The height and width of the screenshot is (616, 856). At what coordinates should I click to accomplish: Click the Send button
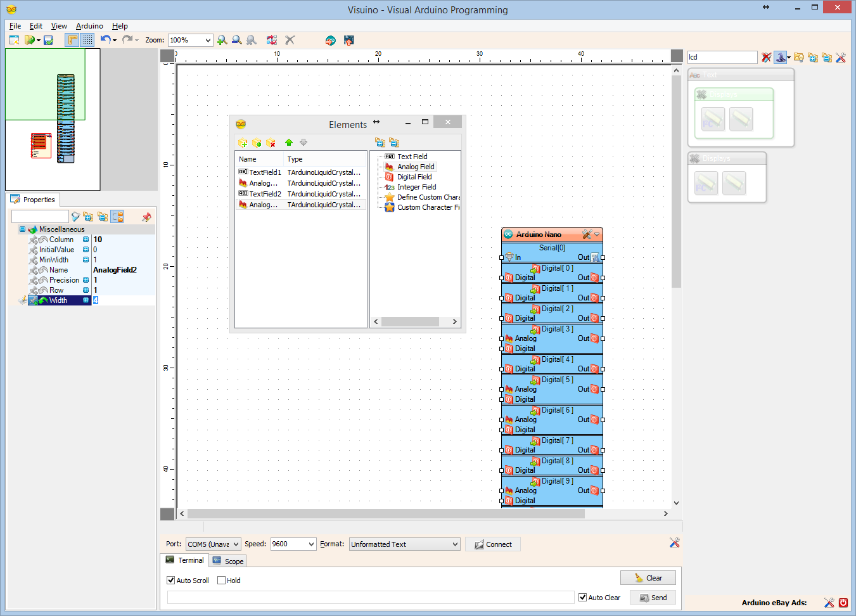click(653, 598)
